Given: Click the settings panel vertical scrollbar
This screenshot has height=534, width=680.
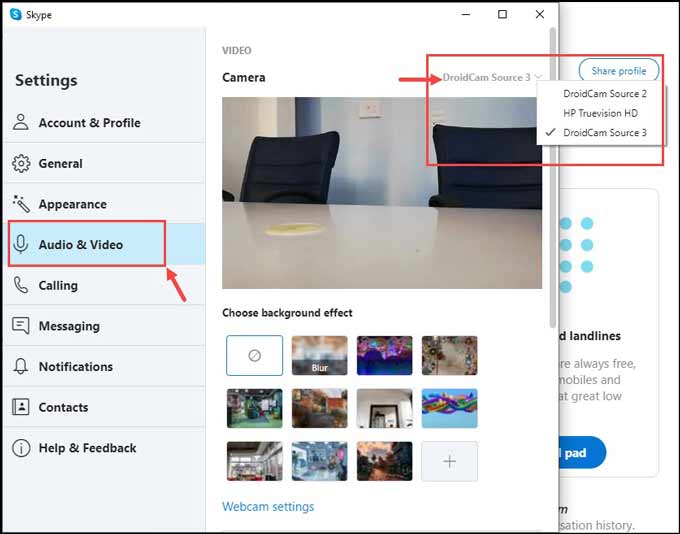Looking at the screenshot, I should tap(552, 178).
